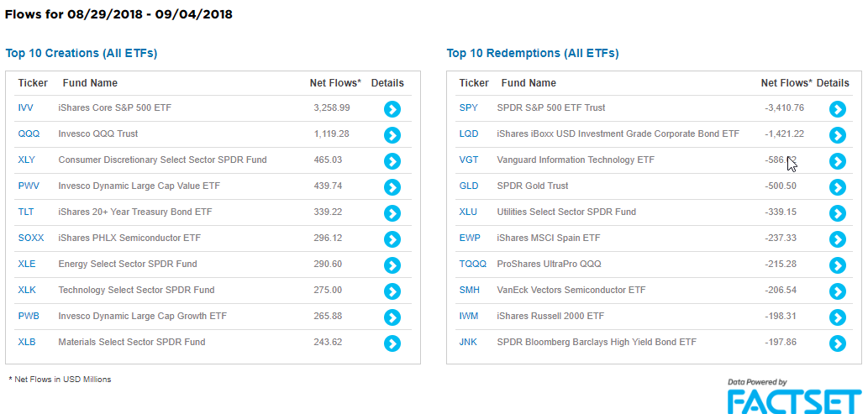This screenshot has width=868, height=414.
Task: Click the SPY ticker link
Action: point(468,108)
